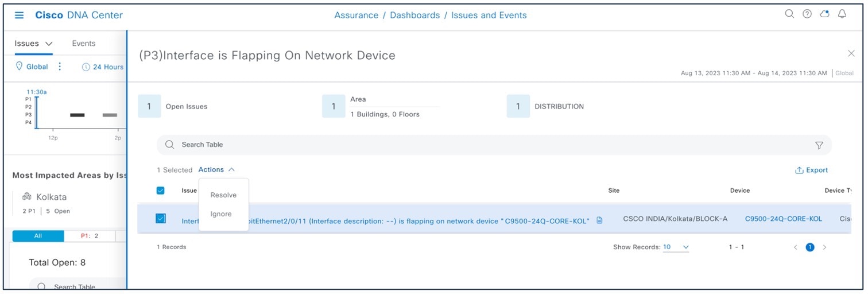
Task: Click the Search Table field in panel
Action: 494,145
